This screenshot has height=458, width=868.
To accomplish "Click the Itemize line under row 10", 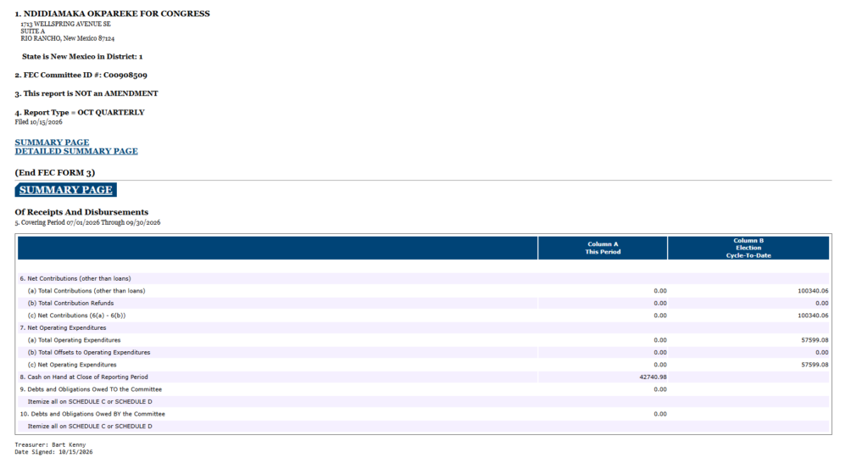I will click(90, 427).
